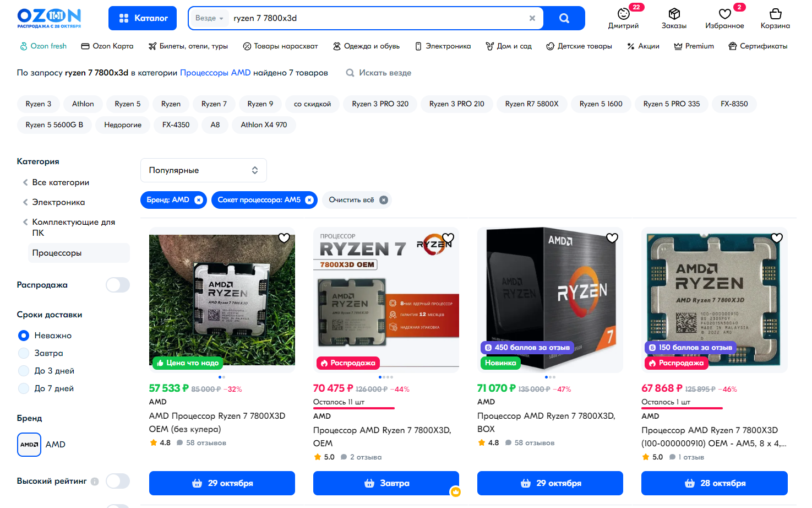Select До 7 дней delivery option
The width and height of the screenshot is (812, 508).
pos(24,388)
